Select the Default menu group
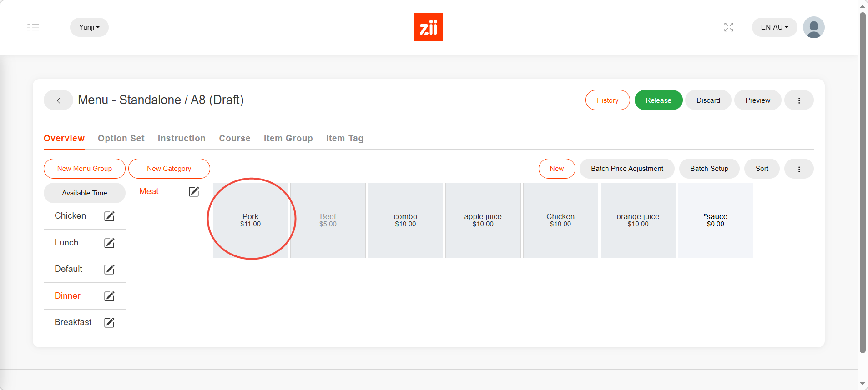Screen dimensions: 868x390 tap(69, 269)
